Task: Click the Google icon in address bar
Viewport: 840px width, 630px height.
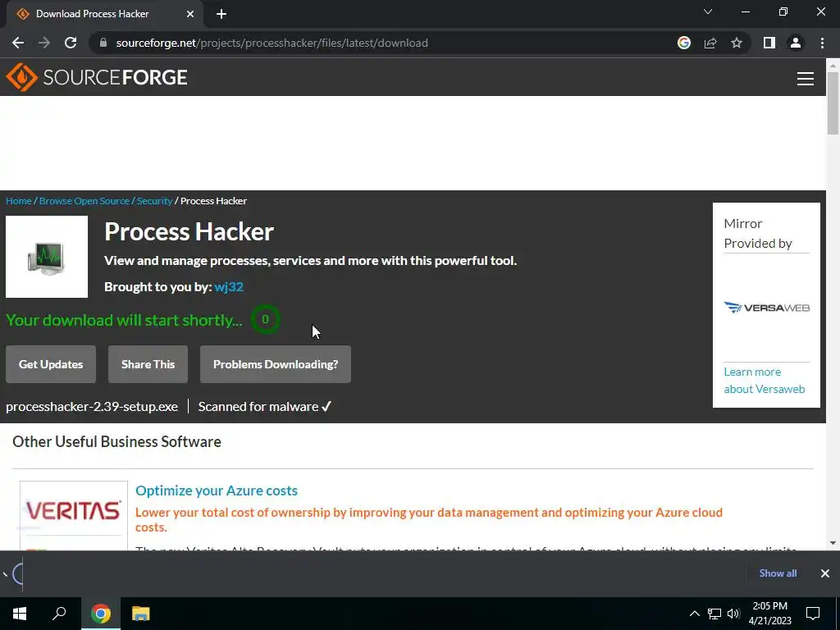Action: tap(684, 43)
